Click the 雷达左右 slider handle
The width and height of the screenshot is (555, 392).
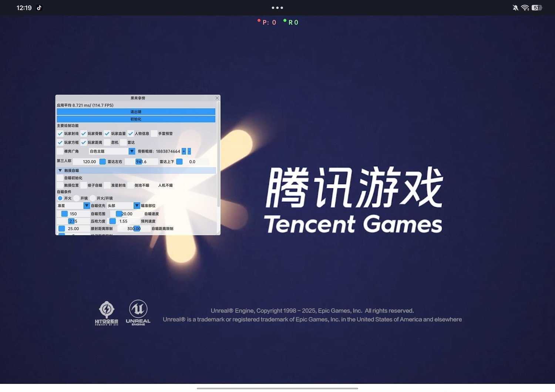(139, 162)
